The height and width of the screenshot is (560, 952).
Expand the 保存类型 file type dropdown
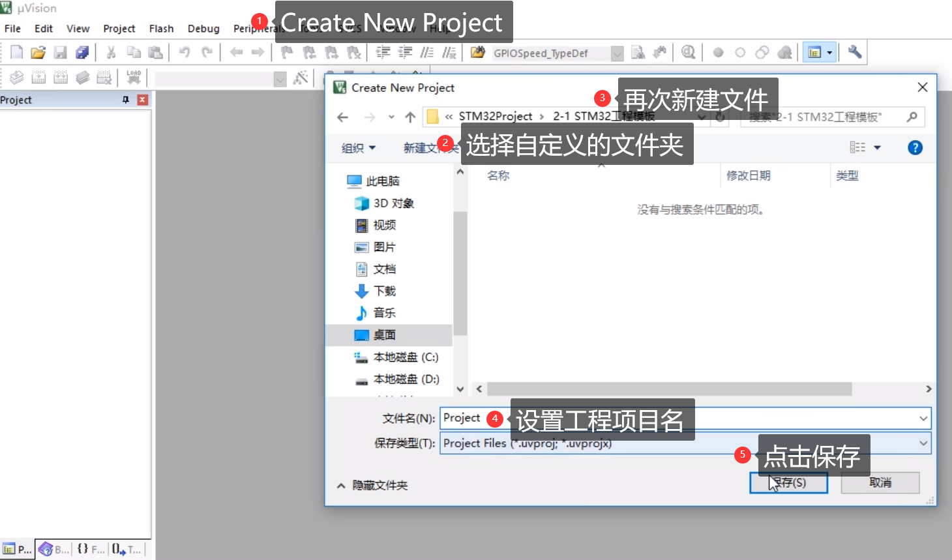coord(923,443)
